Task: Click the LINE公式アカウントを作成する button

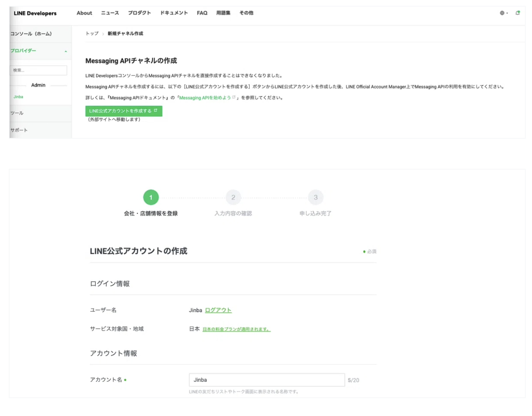Action: [x=124, y=111]
